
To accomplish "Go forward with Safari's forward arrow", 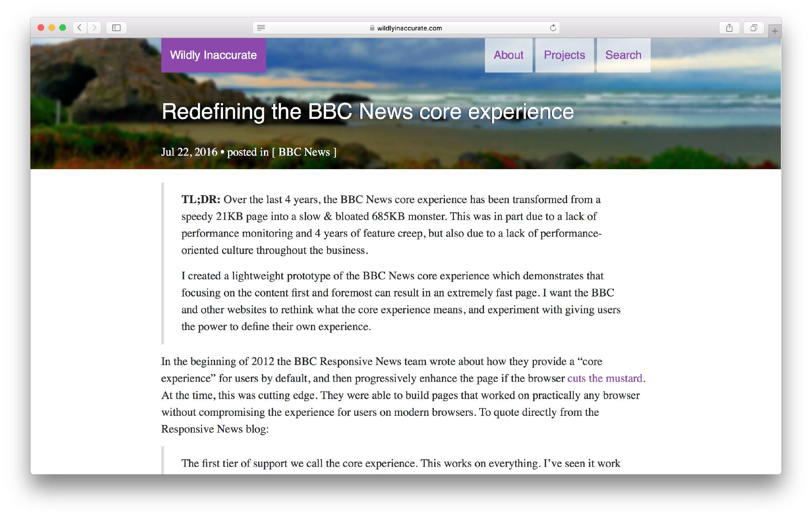I will click(x=94, y=28).
